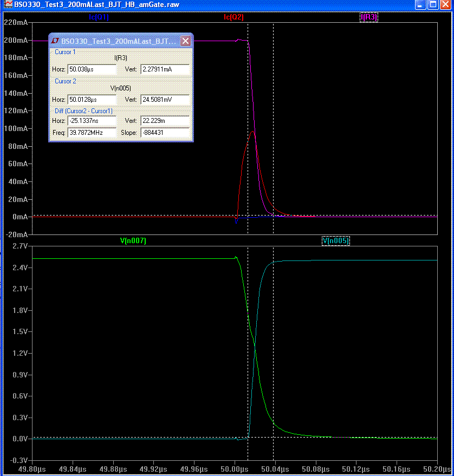Viewport: 454px width, 476px height.
Task: Click the Ic(Q2) trace label
Action: (234, 17)
